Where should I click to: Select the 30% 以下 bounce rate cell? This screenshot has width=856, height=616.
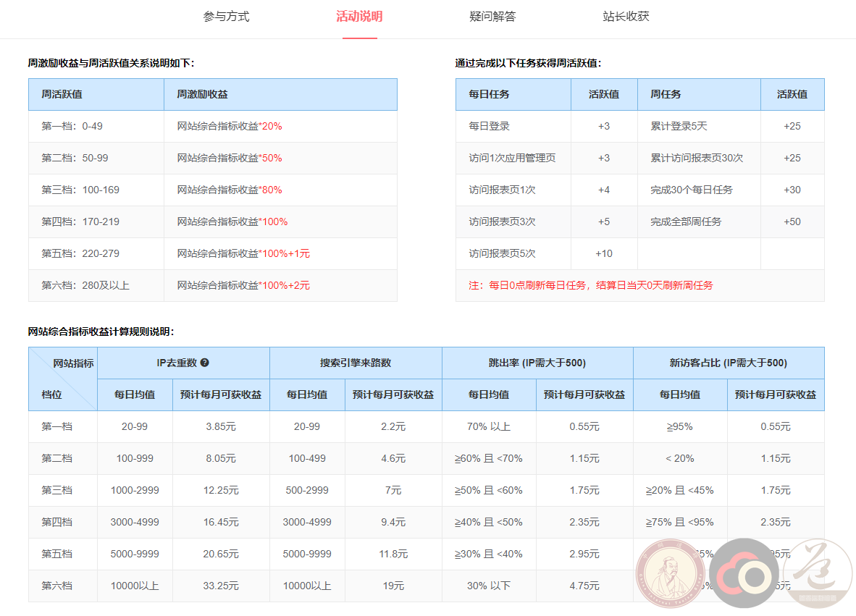489,586
